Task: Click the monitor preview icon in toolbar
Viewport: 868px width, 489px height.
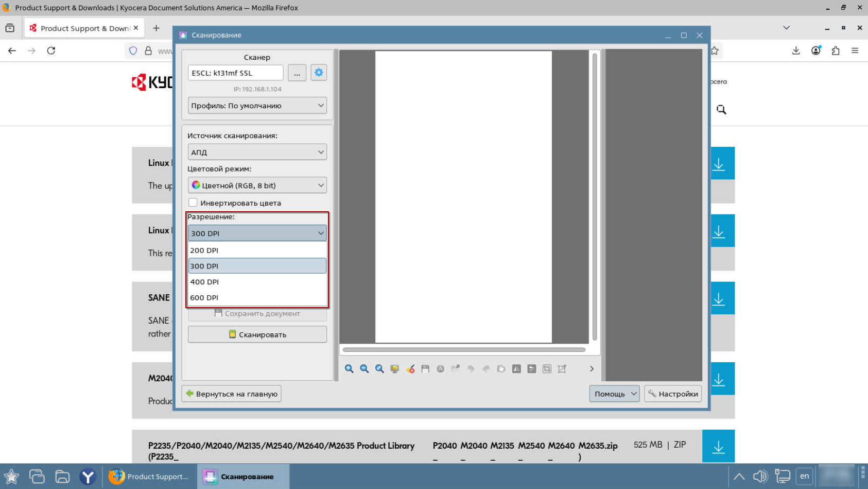Action: coord(395,368)
